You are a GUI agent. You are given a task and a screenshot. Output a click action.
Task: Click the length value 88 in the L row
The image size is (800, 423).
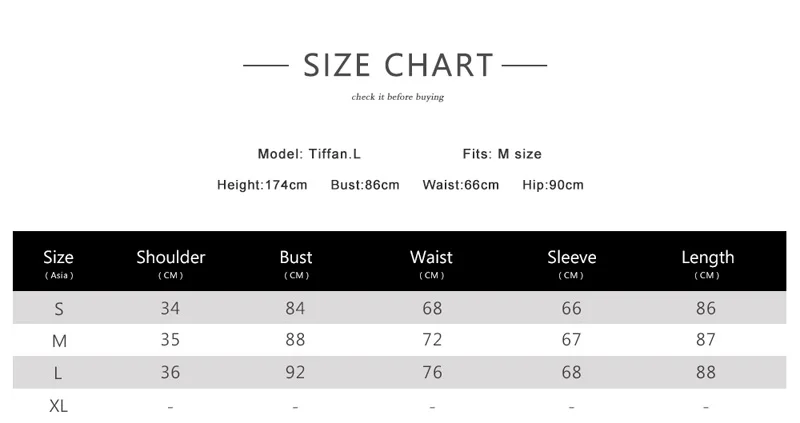click(706, 372)
